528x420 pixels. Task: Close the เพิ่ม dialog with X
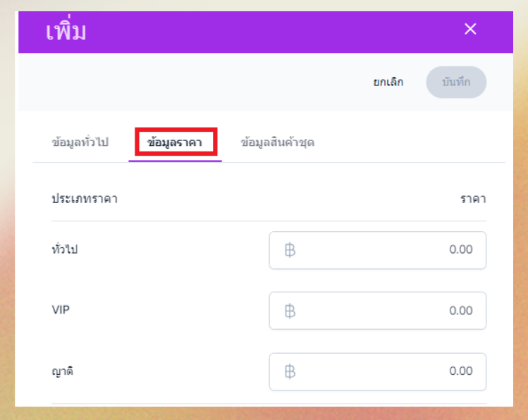click(x=470, y=29)
